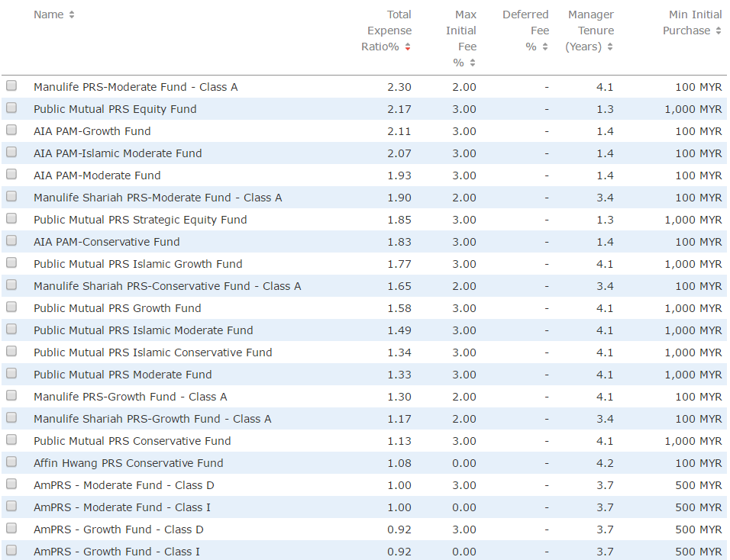Viewport: 730px width, 560px height.
Task: Click Min Initial Purchase header text
Action: click(693, 23)
